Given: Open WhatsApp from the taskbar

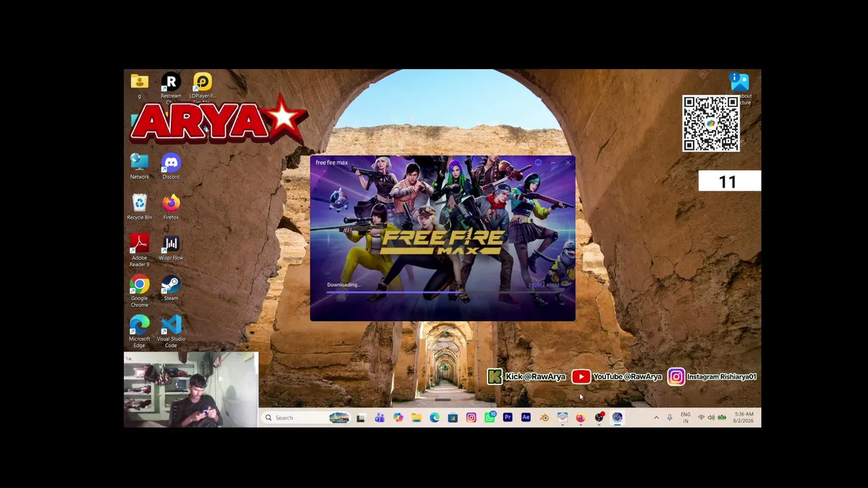Looking at the screenshot, I should 490,418.
